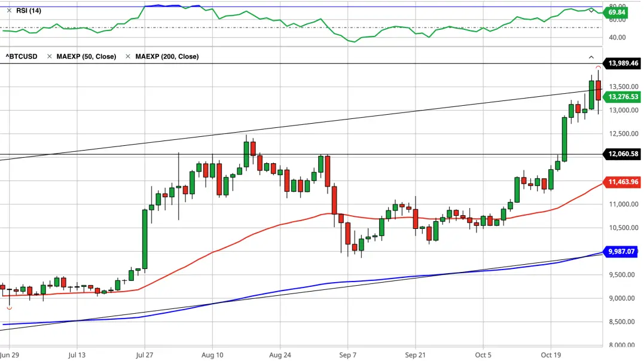Viewport: 644px width, 361px height.
Task: Click the Oct 19 date axis label
Action: pyautogui.click(x=551, y=355)
